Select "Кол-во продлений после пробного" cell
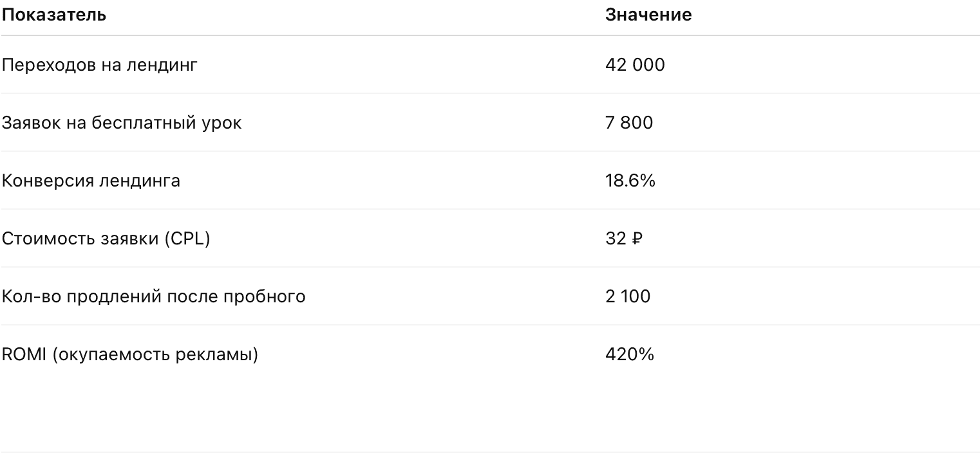The height and width of the screenshot is (458, 980). [153, 297]
